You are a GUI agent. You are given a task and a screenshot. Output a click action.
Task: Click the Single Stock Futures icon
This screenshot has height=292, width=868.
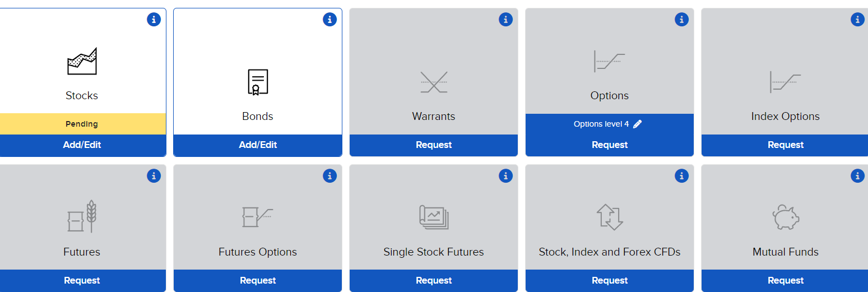434,217
